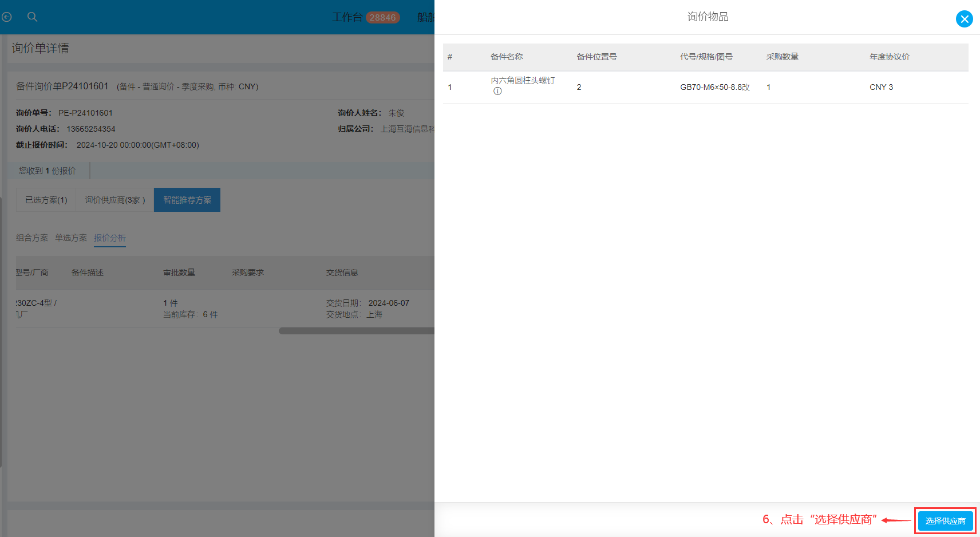This screenshot has height=537, width=980.
Task: Open the search magnifier icon
Action: pos(33,17)
